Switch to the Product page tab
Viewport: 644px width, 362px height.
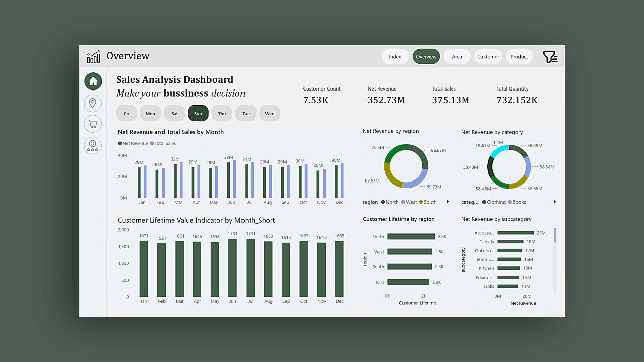click(x=519, y=57)
